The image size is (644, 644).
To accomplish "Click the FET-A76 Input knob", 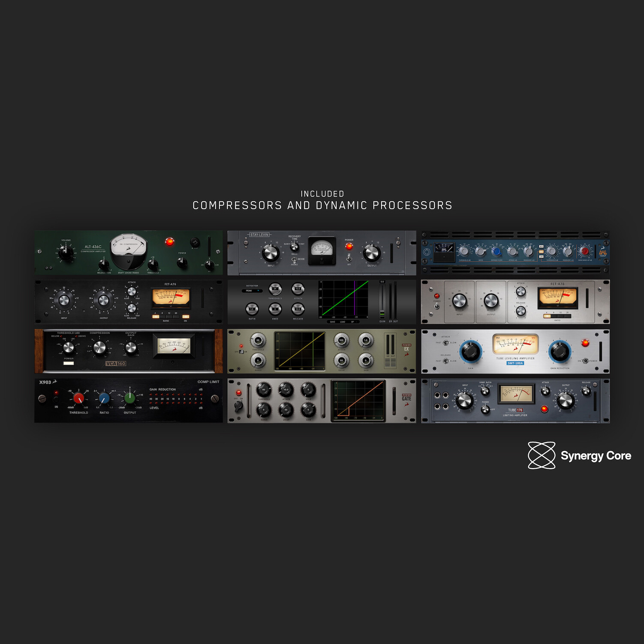I will 64,300.
